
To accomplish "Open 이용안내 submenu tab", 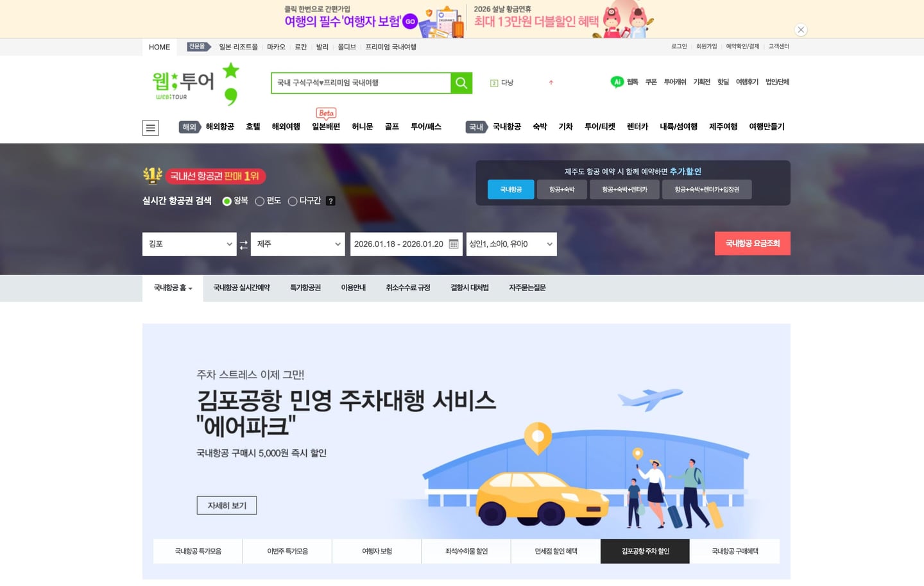I will point(354,288).
